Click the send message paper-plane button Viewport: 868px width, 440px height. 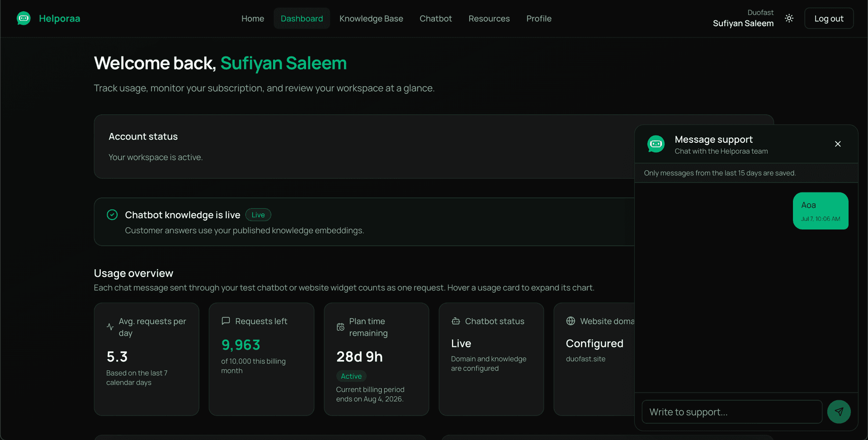(839, 412)
